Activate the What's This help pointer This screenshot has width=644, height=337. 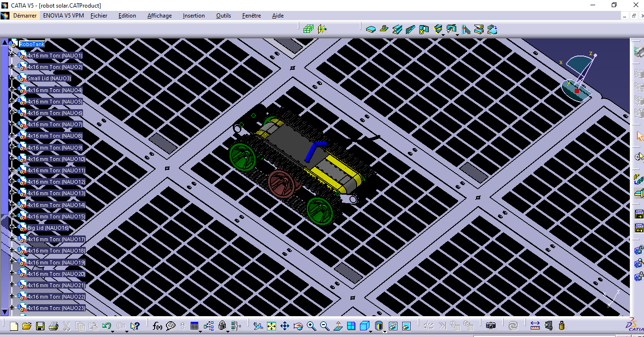(135, 326)
